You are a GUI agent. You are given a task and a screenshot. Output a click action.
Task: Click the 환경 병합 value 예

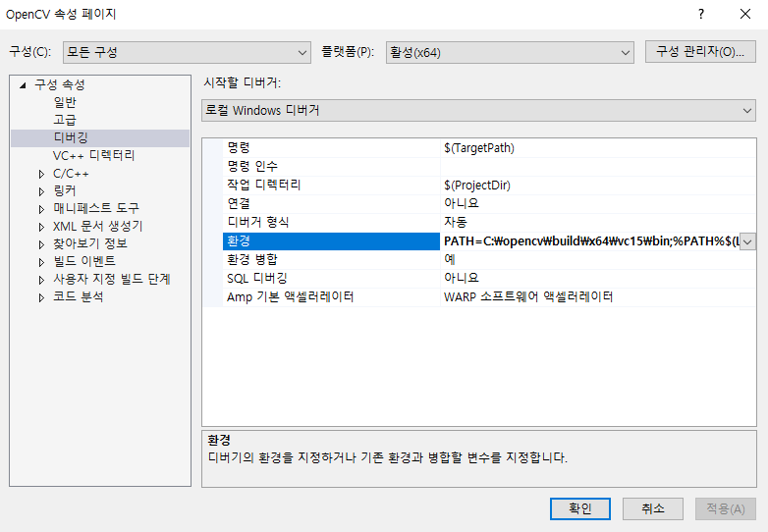pyautogui.click(x=597, y=259)
